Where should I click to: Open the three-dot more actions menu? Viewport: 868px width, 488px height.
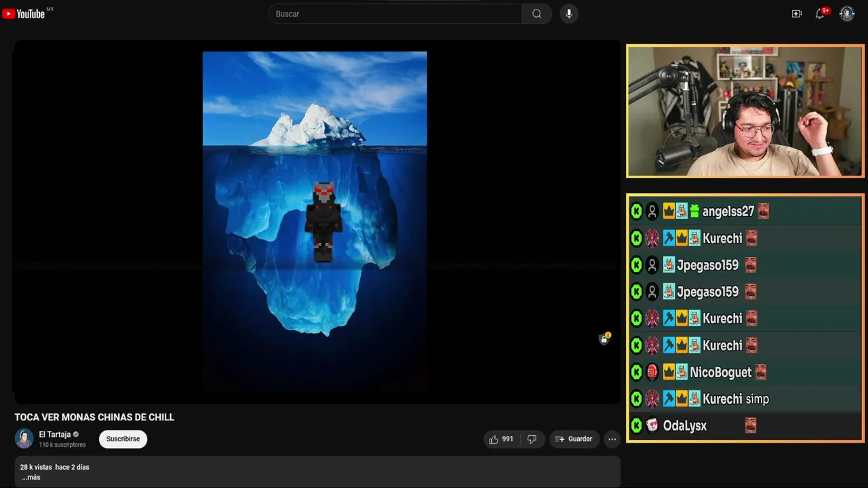612,439
